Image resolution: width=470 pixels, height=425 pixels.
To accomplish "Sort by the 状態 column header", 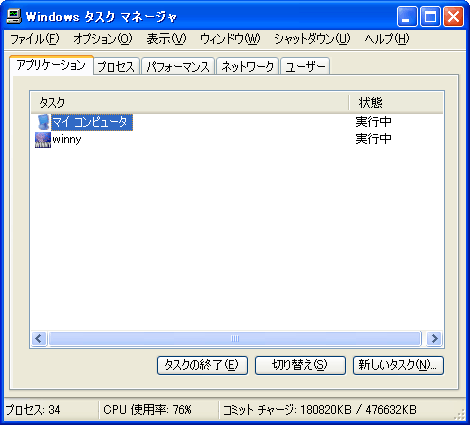I will [x=396, y=103].
